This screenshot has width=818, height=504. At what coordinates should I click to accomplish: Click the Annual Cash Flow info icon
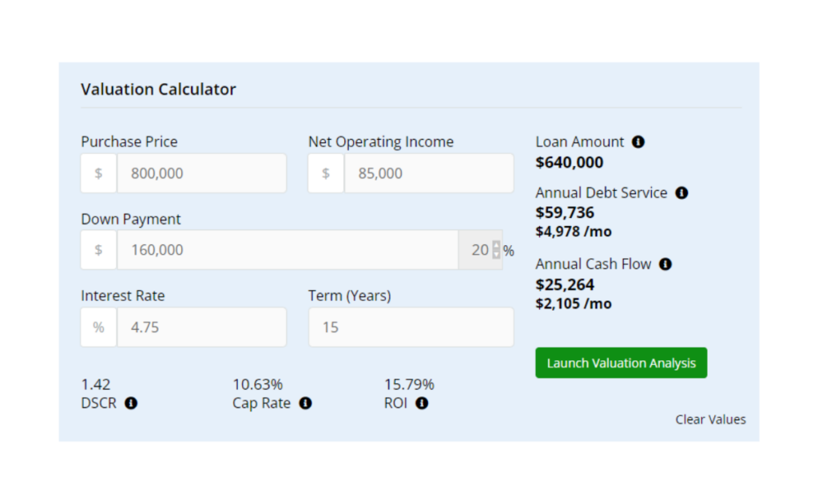click(665, 264)
